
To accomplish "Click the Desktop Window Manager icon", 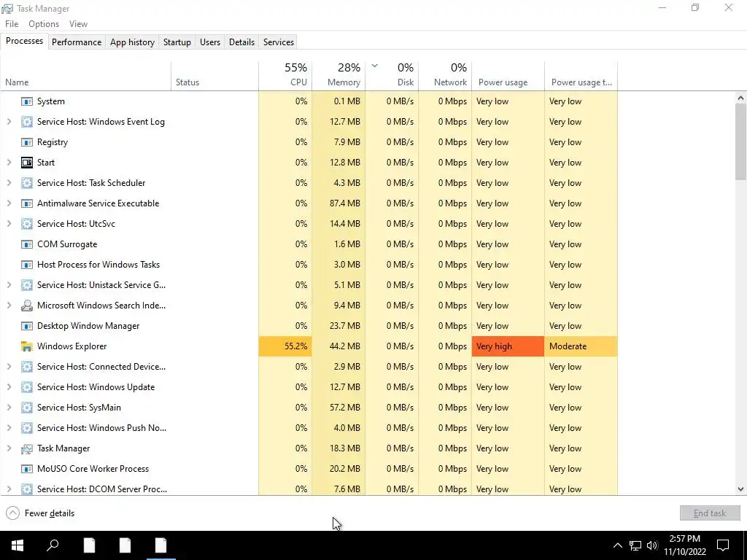I will 27,326.
